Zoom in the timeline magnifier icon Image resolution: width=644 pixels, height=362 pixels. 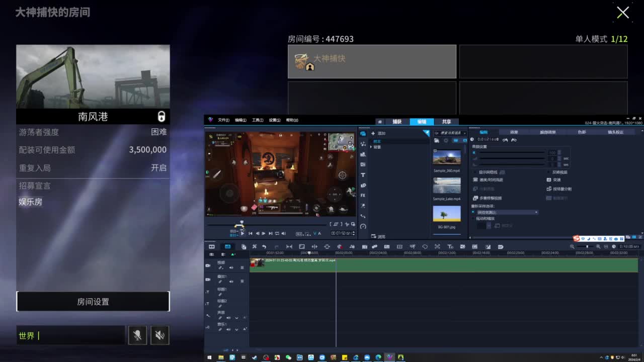(x=598, y=246)
